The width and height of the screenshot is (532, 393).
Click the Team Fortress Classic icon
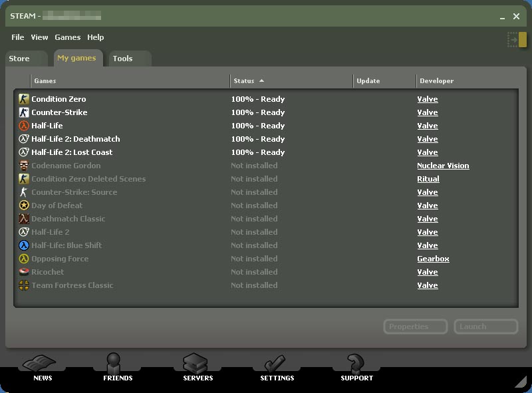24,285
